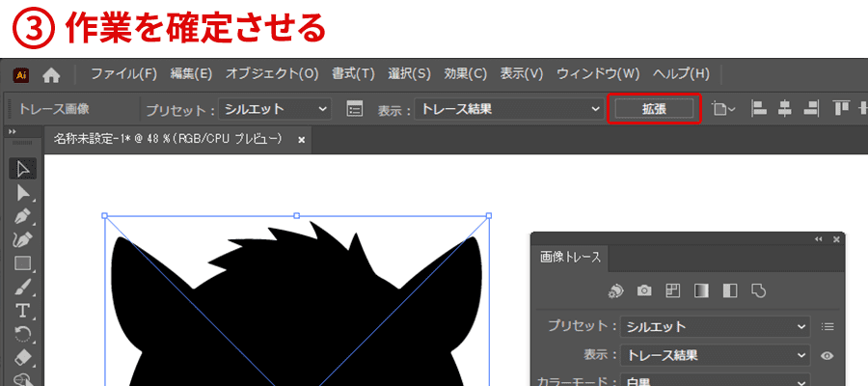The width and height of the screenshot is (868, 386).
Task: Apply the Black and White trace preset icon
Action: coord(730,290)
